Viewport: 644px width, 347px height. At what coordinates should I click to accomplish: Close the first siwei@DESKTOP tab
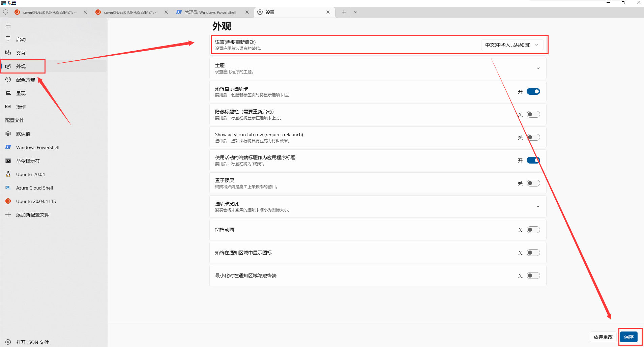[85, 12]
